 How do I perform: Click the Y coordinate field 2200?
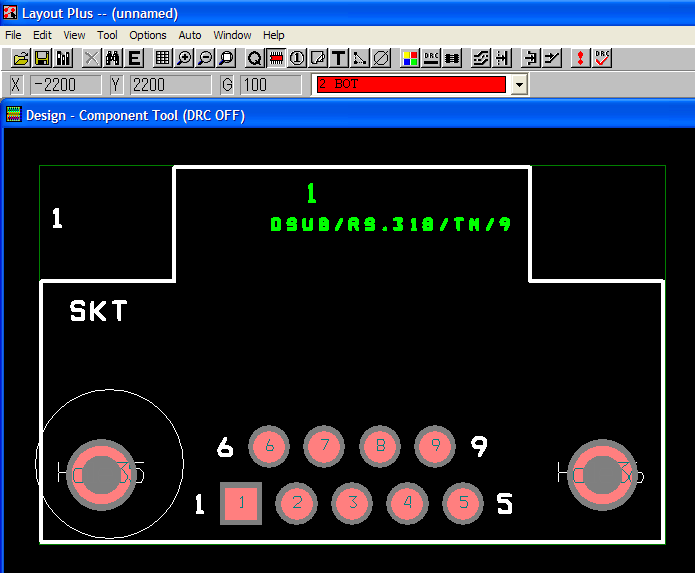[x=170, y=85]
